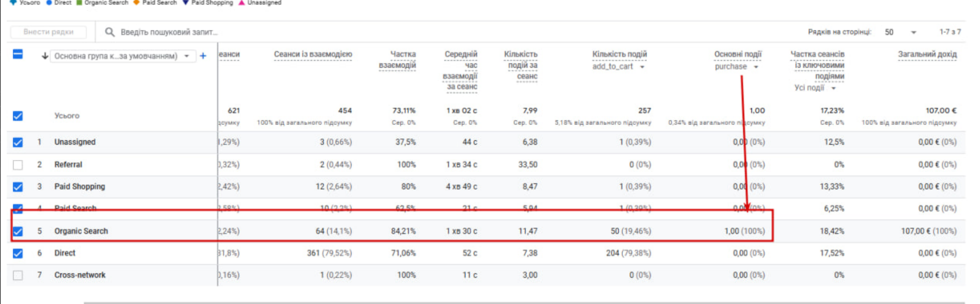The width and height of the screenshot is (980, 304).
Task: Open the primary channel group dimension dropdown
Action: click(x=122, y=56)
